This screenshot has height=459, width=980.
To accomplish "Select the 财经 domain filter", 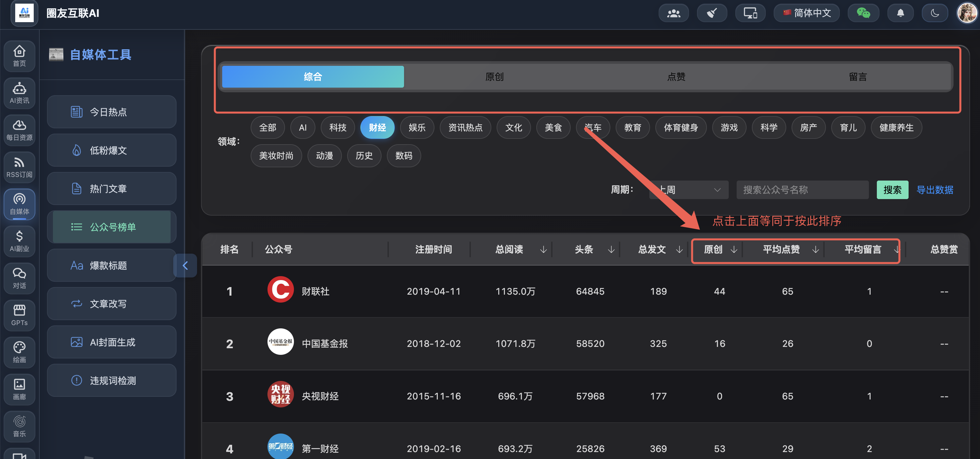I will click(377, 128).
